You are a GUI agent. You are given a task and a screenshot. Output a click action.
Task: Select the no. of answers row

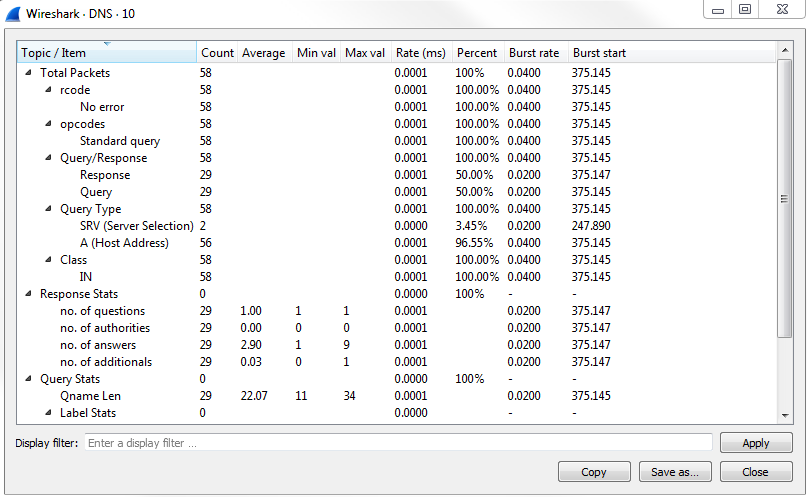pos(396,344)
